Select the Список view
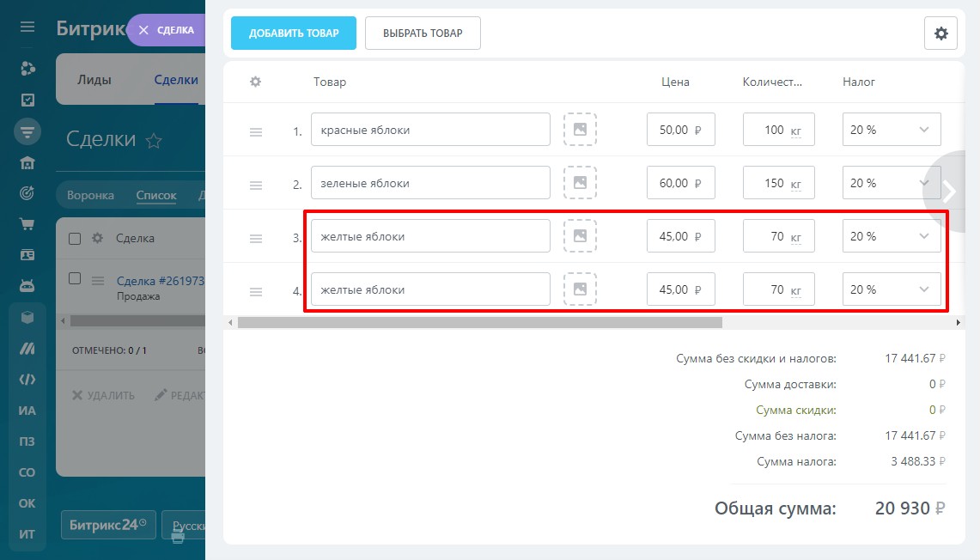980x560 pixels. pyautogui.click(x=156, y=195)
